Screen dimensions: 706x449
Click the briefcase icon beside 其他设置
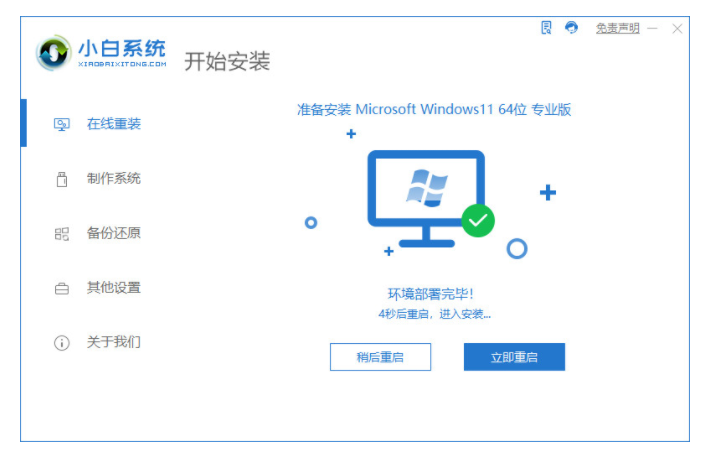[x=62, y=288]
